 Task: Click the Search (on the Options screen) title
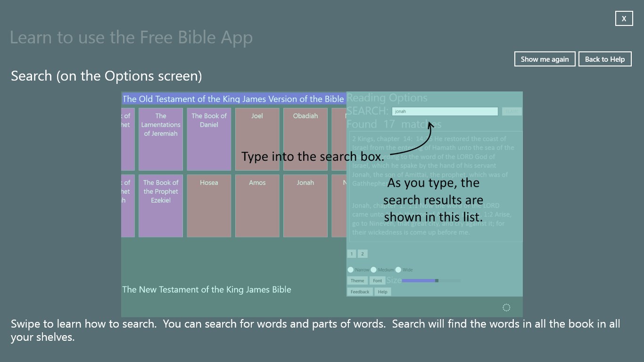point(107,76)
